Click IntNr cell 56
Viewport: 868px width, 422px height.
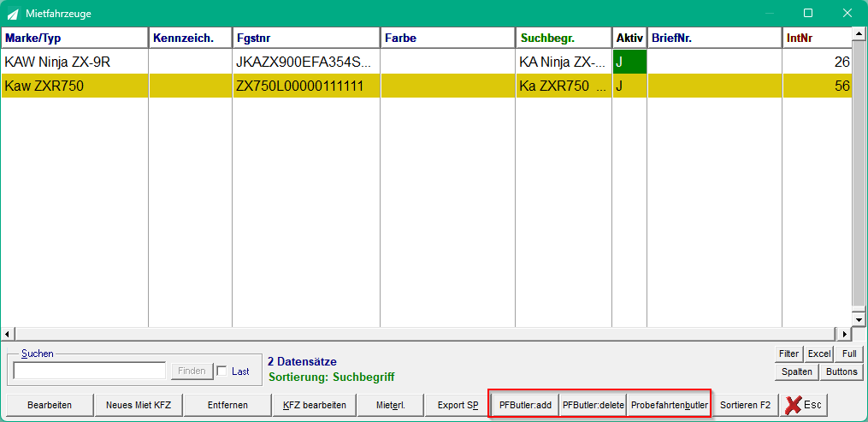(x=817, y=86)
